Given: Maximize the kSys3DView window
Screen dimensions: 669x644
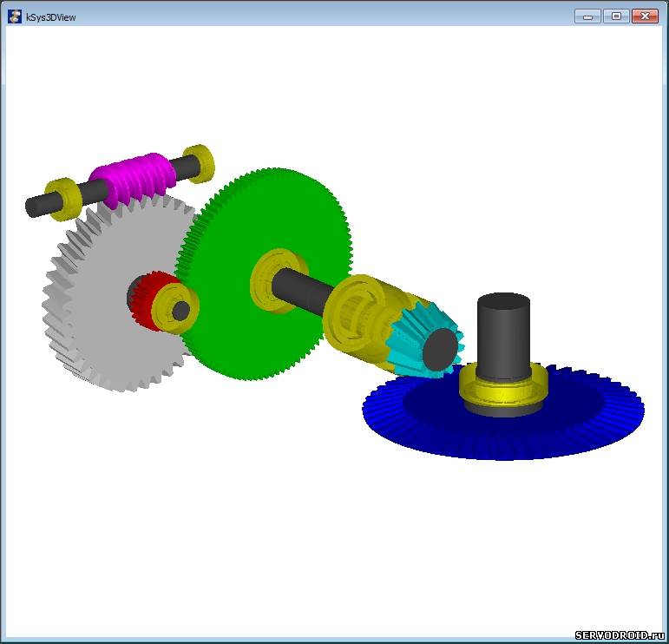Looking at the screenshot, I should coord(616,16).
